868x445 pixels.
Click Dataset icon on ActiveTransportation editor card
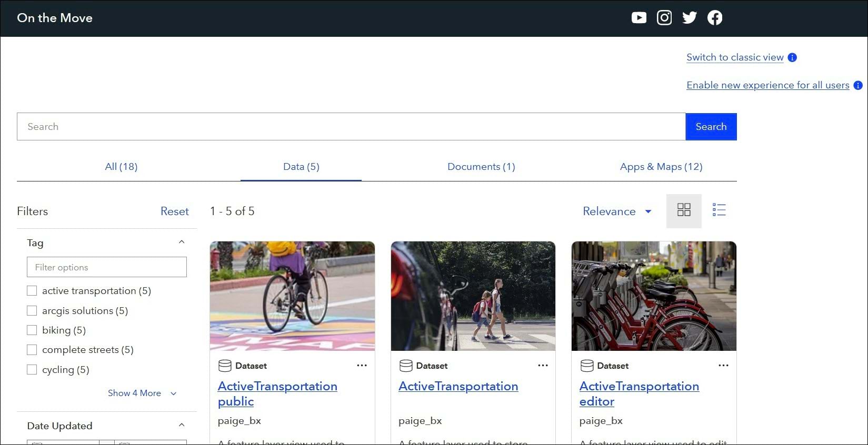(587, 366)
